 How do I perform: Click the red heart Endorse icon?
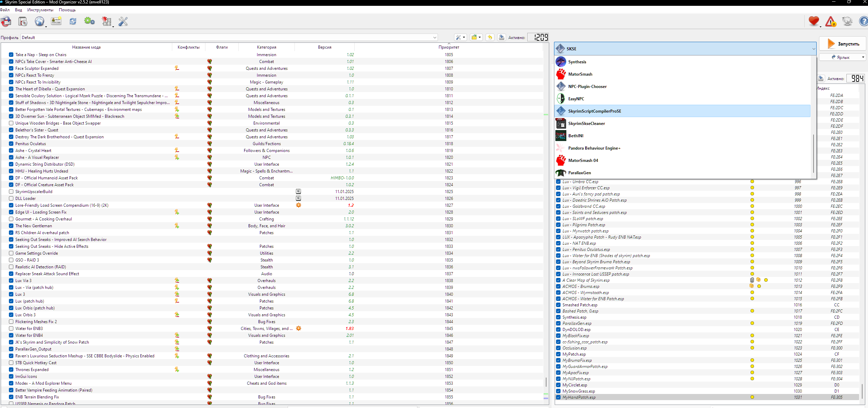point(814,21)
